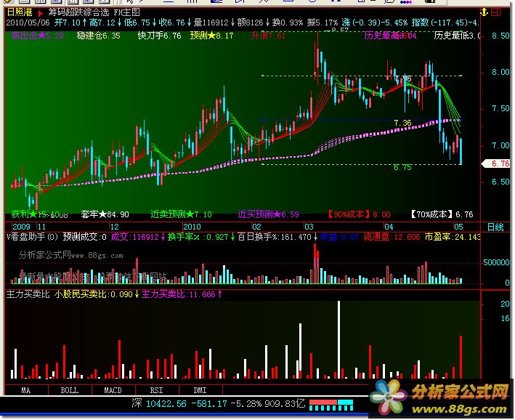Viewport: 515px width, 420px height.
Task: Click the 02 month marker on time axis
Action: (x=256, y=227)
